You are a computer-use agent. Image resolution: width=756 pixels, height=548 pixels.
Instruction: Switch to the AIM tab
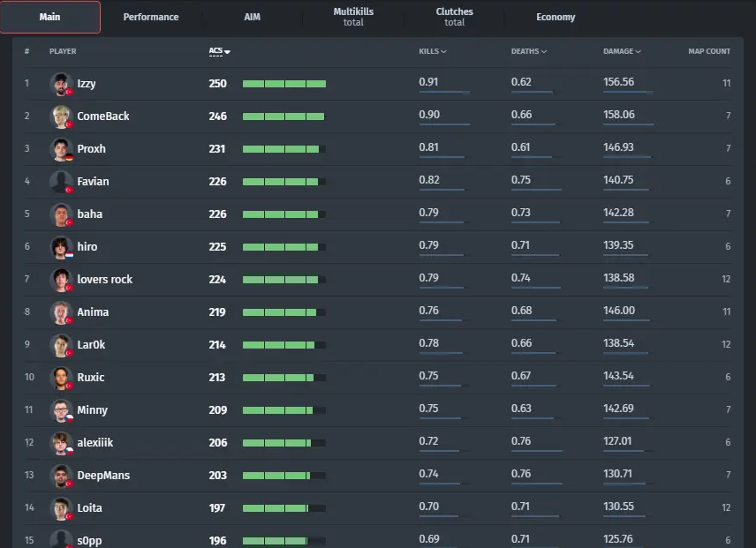252,17
